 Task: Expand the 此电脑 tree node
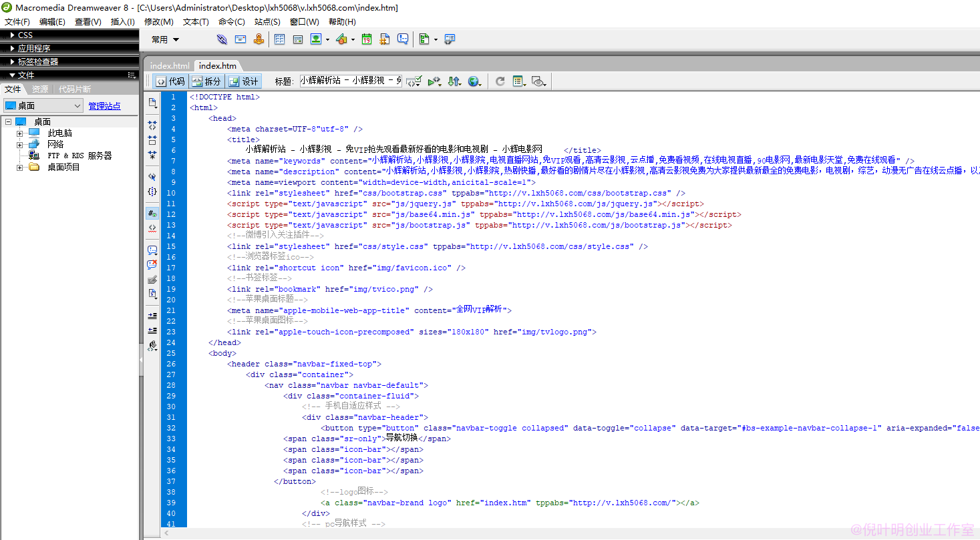pos(19,133)
